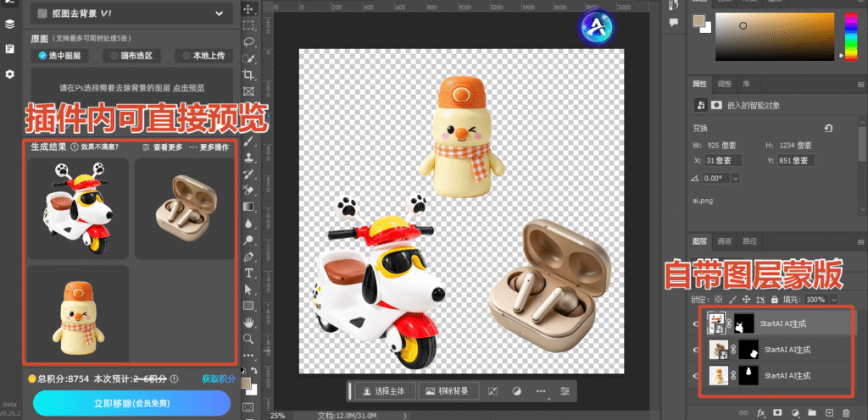
Task: Switch to the 通道 tab
Action: [724, 241]
